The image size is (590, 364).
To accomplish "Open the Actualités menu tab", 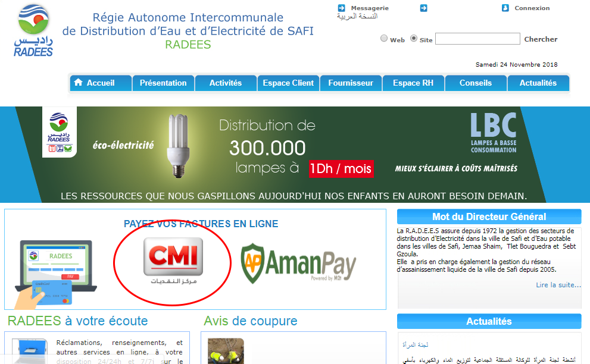I will [538, 83].
